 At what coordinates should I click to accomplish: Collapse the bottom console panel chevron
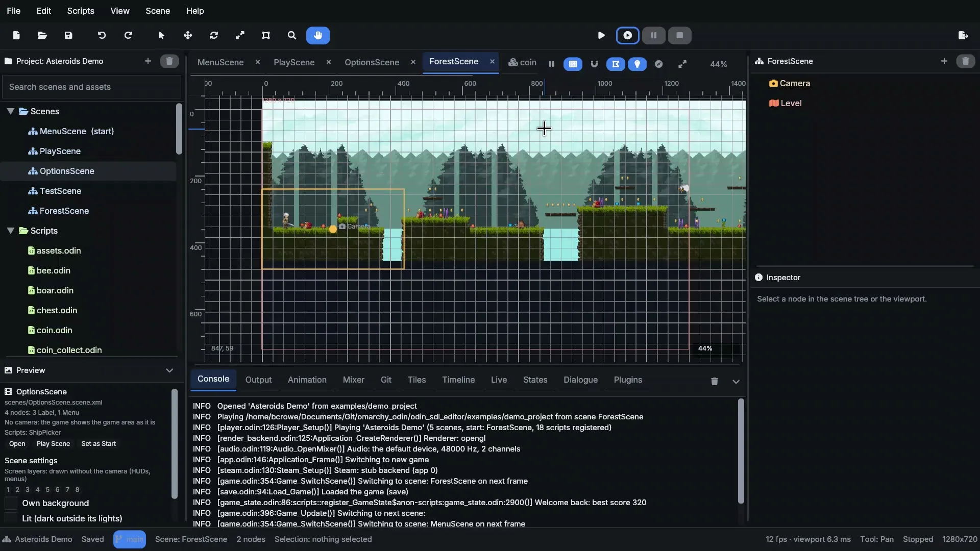pyautogui.click(x=736, y=382)
